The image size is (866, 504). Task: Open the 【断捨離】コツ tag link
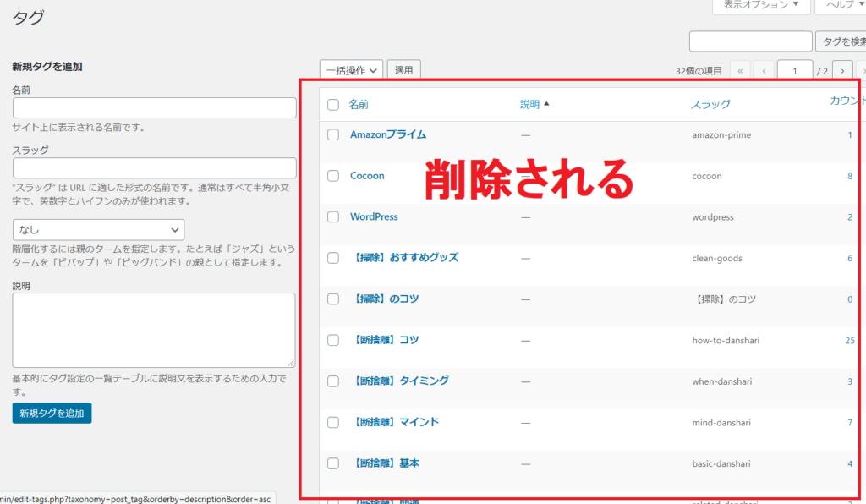coord(387,340)
